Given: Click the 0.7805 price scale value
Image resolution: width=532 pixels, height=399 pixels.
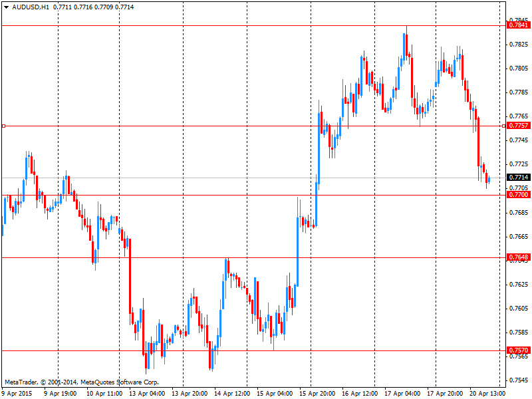Looking at the screenshot, I should pos(519,68).
